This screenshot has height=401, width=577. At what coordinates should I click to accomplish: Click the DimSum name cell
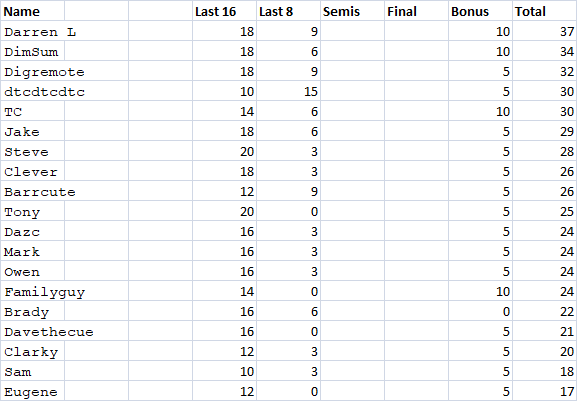[32, 51]
